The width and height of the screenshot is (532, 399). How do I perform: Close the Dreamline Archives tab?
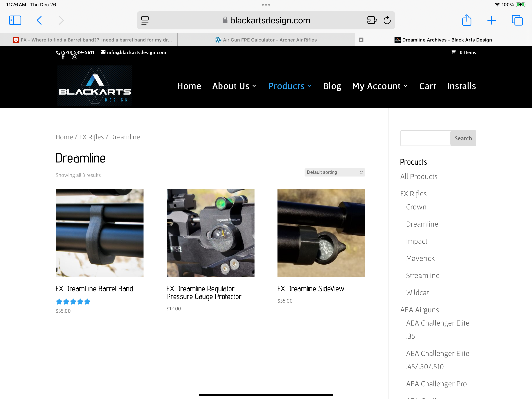[x=361, y=40]
